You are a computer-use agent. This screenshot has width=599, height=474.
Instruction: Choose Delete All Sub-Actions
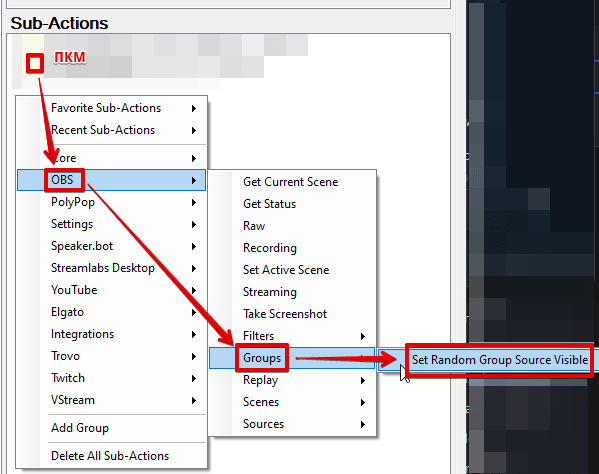click(111, 456)
